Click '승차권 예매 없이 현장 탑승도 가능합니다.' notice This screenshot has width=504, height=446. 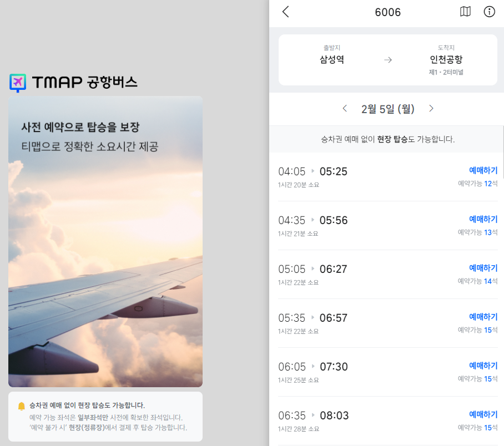(87, 406)
